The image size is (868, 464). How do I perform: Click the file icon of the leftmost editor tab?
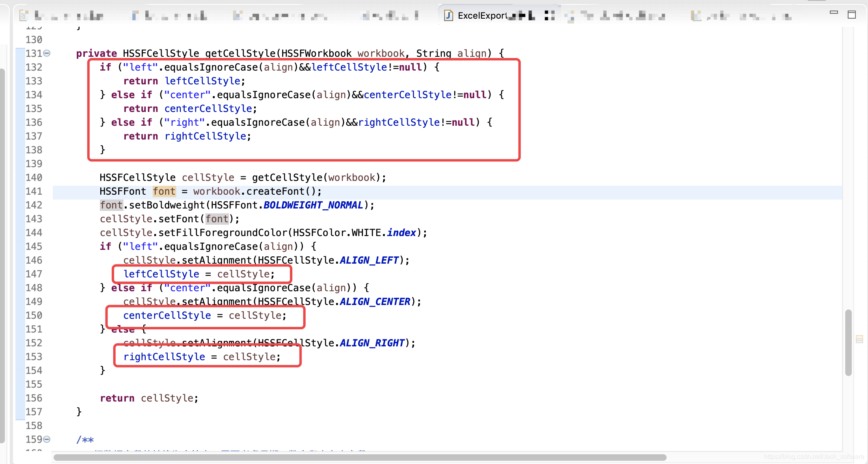tap(24, 16)
